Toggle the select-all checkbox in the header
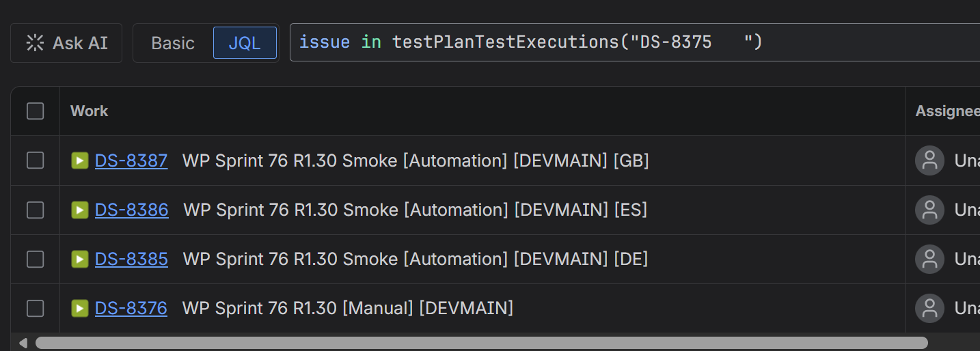 coord(36,111)
